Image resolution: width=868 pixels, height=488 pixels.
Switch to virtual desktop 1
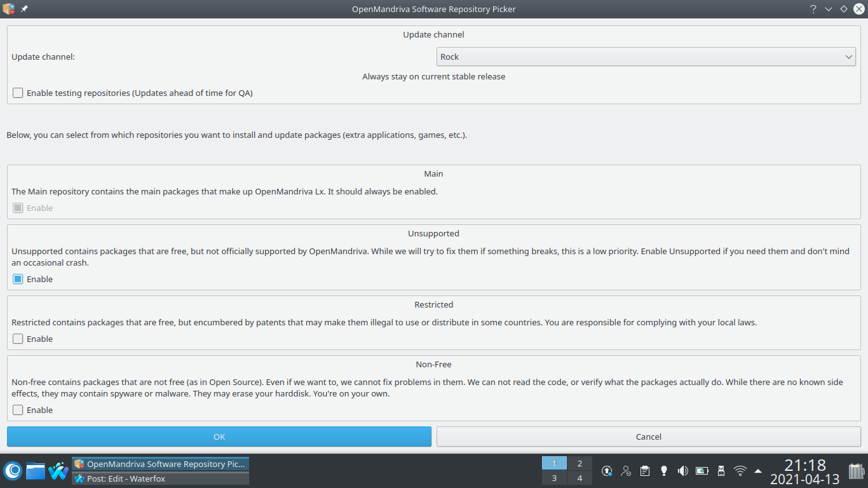pos(554,463)
